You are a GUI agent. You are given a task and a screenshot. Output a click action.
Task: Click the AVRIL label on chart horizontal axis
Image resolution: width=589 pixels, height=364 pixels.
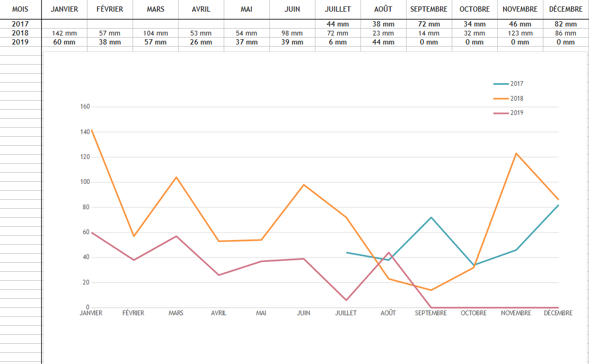click(x=218, y=313)
